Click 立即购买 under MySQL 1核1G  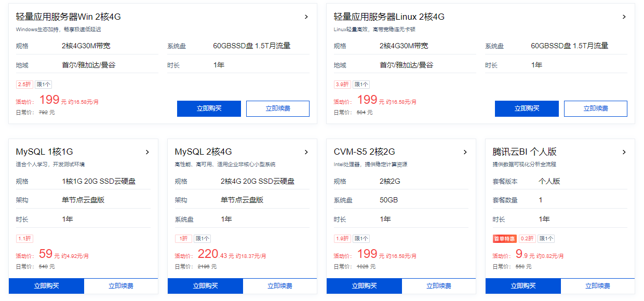pyautogui.click(x=46, y=286)
